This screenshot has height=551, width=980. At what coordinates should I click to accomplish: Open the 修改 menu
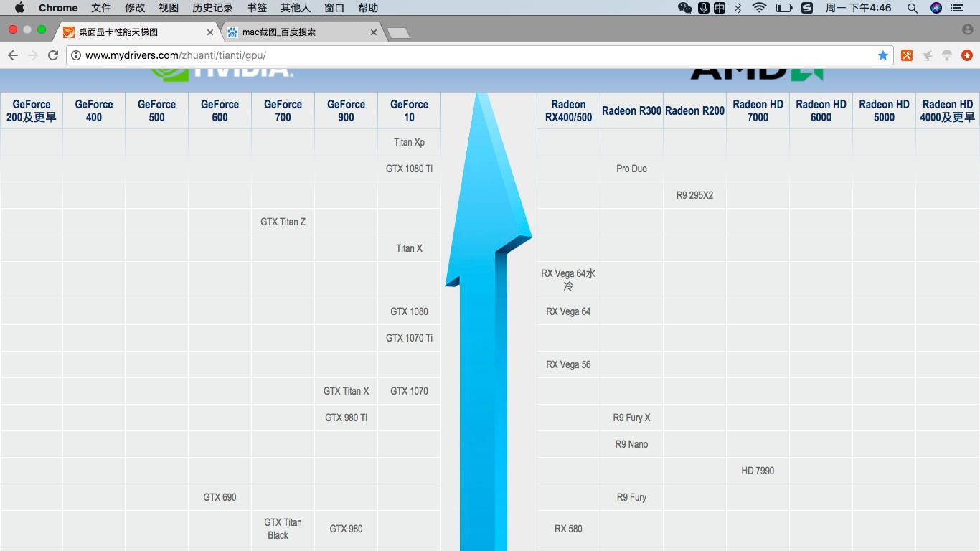pyautogui.click(x=135, y=8)
